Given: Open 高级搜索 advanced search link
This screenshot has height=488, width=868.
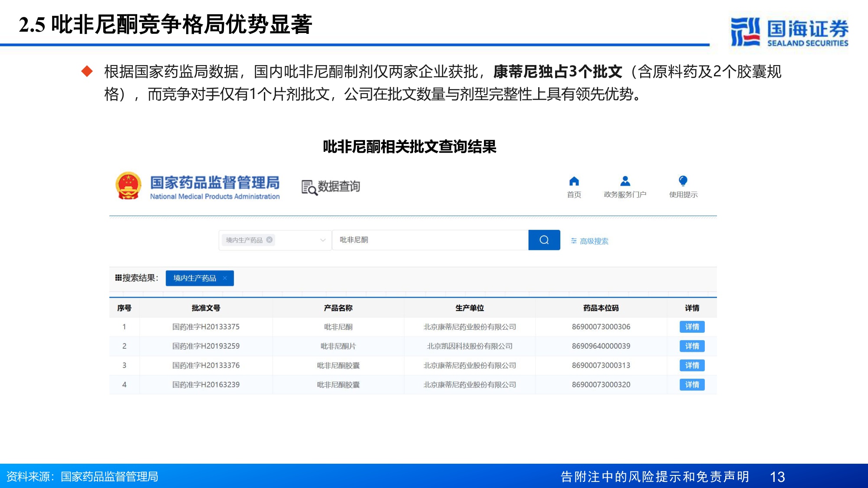Looking at the screenshot, I should (x=589, y=241).
